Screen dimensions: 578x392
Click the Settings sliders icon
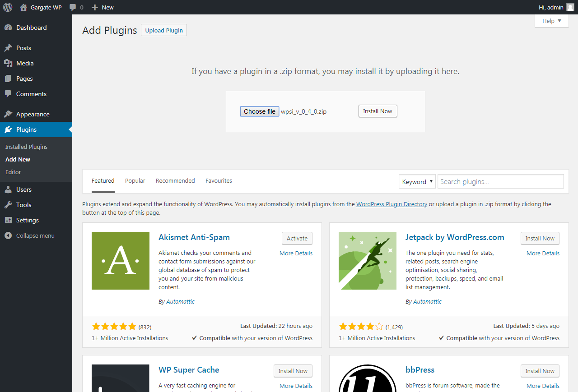pyautogui.click(x=8, y=220)
